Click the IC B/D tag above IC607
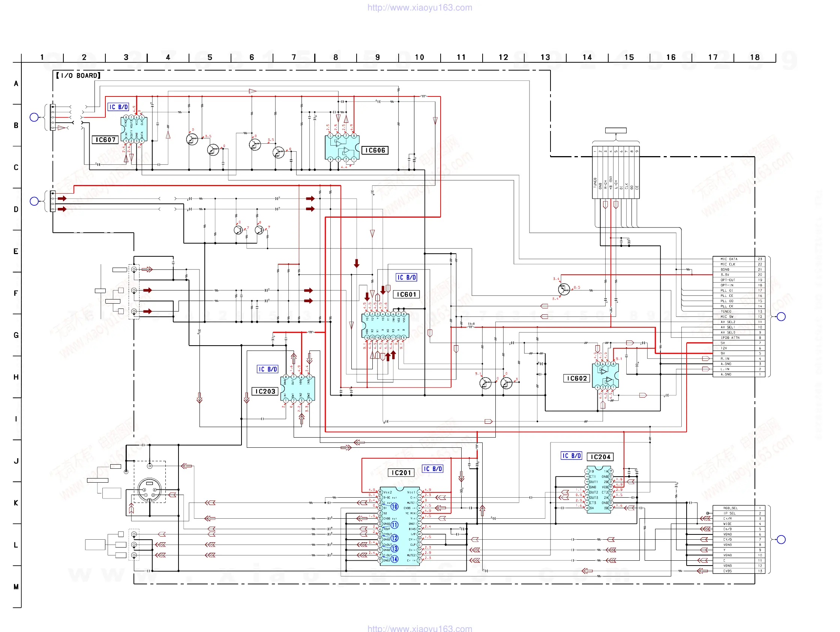The image size is (840, 632). (118, 107)
